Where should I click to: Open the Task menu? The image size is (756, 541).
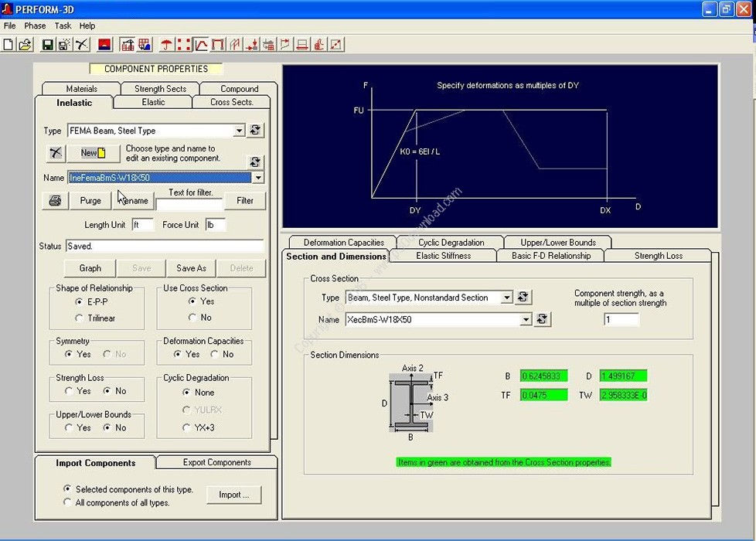click(63, 26)
